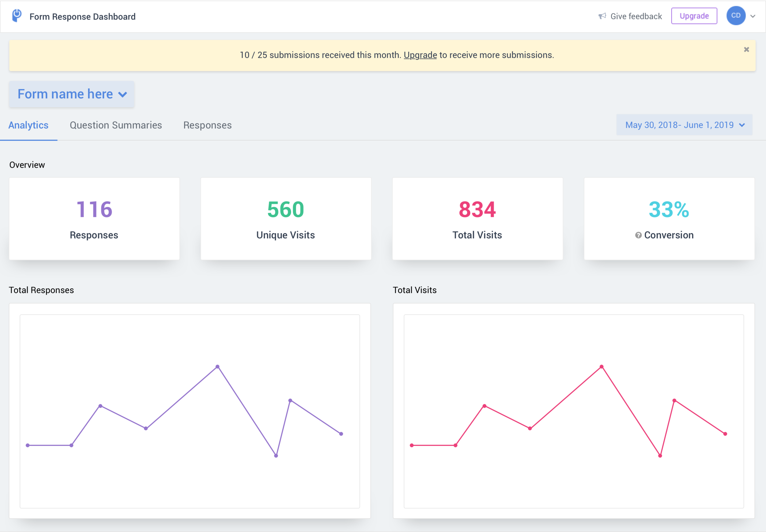Click the 834 Total Visits card
766x532 pixels.
tap(477, 219)
